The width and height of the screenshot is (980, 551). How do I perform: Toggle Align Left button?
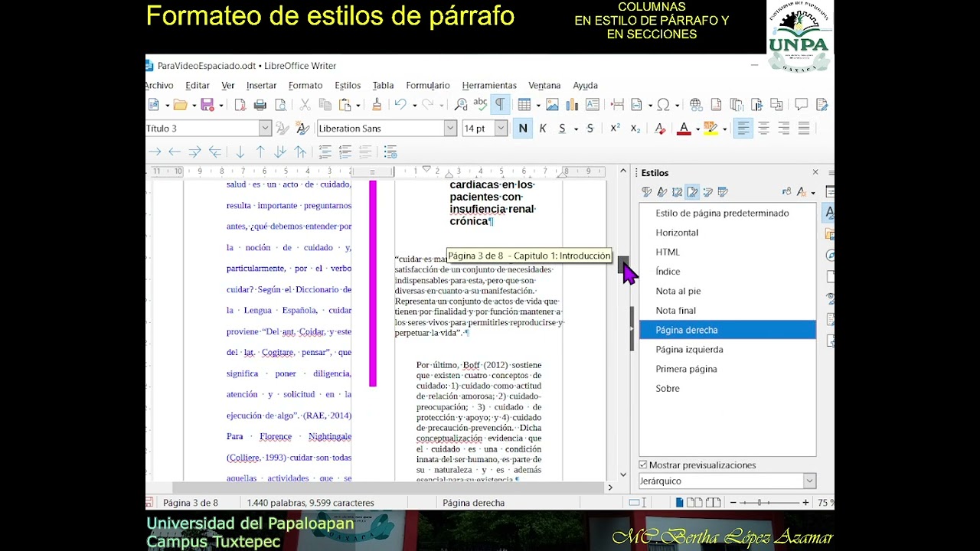pyautogui.click(x=743, y=129)
